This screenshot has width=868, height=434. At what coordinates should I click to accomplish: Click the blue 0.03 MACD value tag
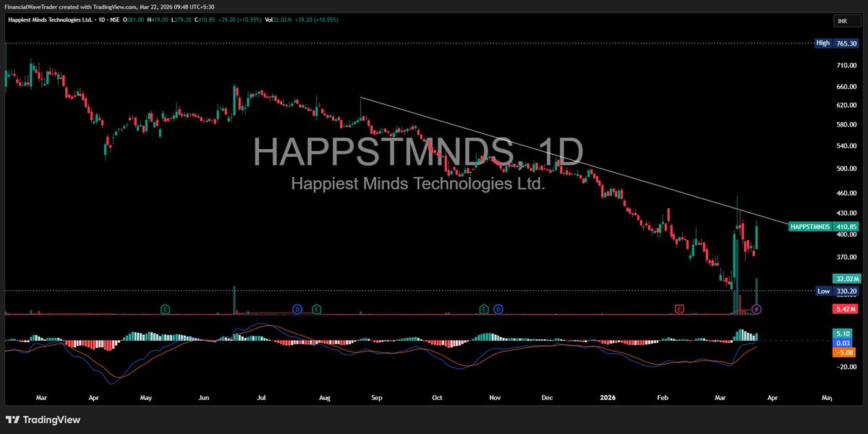[x=844, y=343]
